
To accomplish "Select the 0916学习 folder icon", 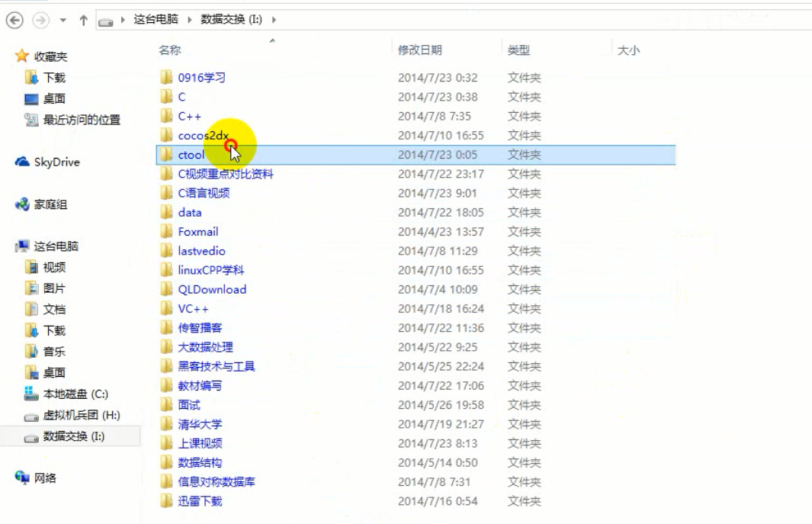I will click(x=166, y=78).
